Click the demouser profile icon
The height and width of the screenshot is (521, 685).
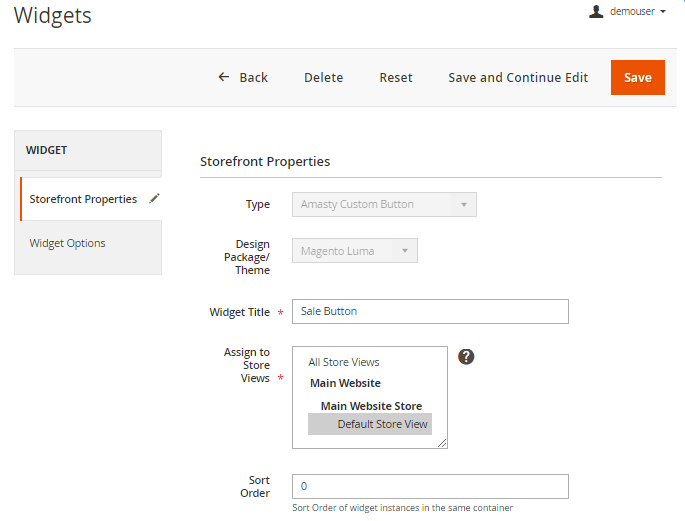pyautogui.click(x=596, y=12)
